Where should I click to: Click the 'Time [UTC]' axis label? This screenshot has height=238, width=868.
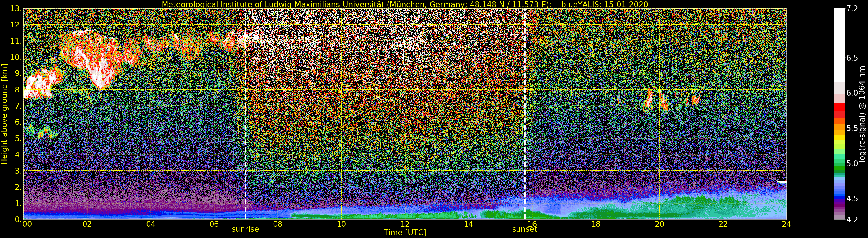(405, 232)
